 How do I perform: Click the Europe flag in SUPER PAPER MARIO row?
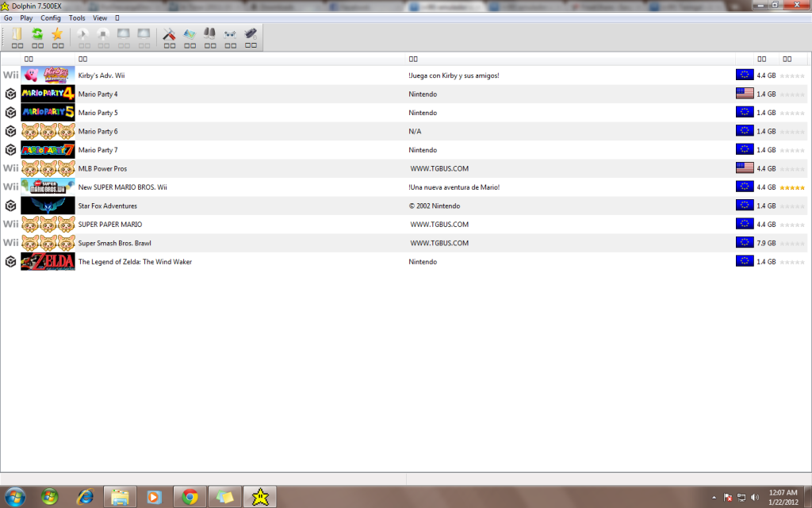tap(745, 225)
